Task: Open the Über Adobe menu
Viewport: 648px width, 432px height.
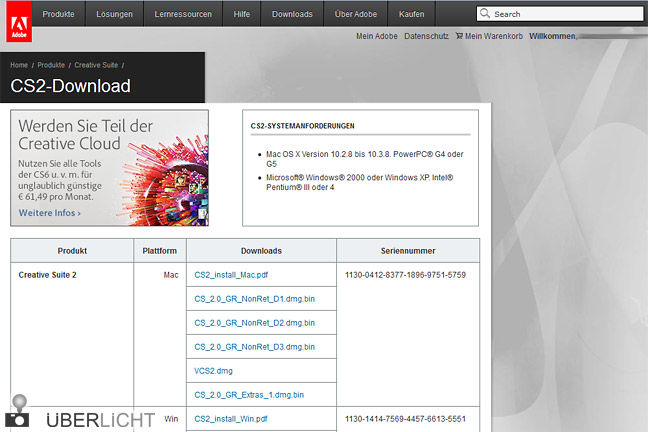Action: click(x=356, y=14)
